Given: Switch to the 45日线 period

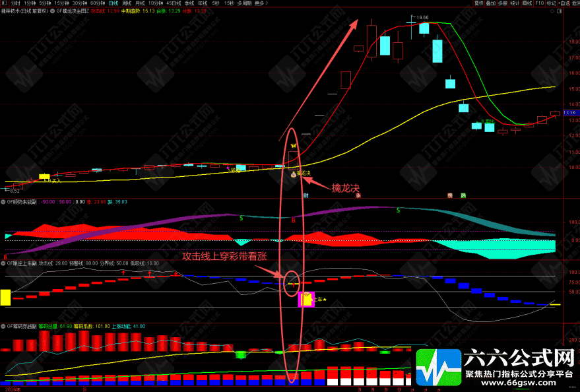Looking at the screenshot, I should pos(174,3).
